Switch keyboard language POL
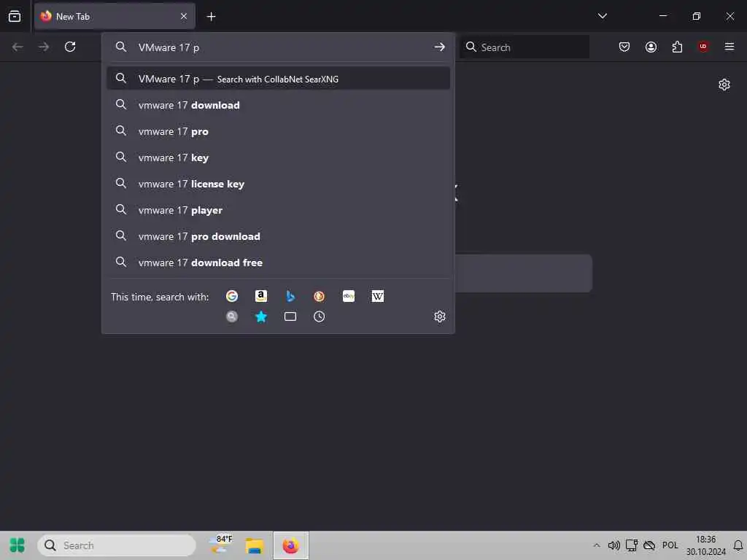 coord(670,545)
